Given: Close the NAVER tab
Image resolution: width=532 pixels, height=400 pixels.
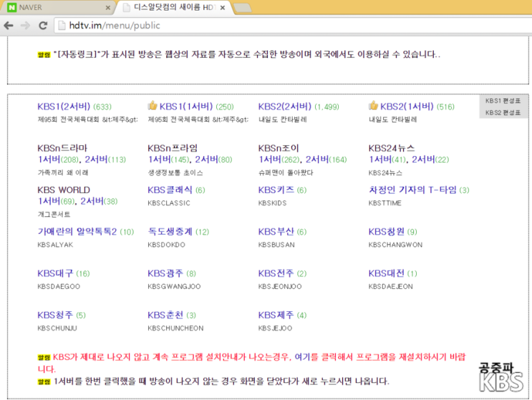Looking at the screenshot, I should tap(107, 7).
